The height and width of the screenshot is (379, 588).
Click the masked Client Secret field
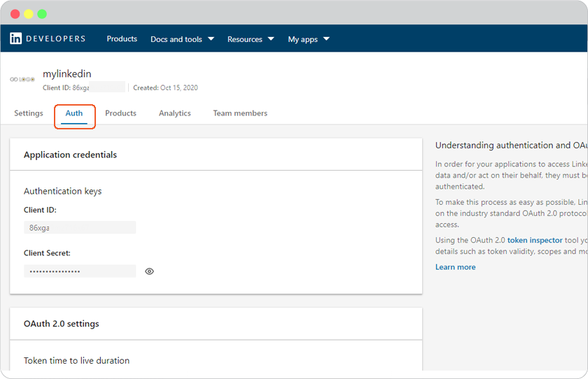click(x=80, y=271)
